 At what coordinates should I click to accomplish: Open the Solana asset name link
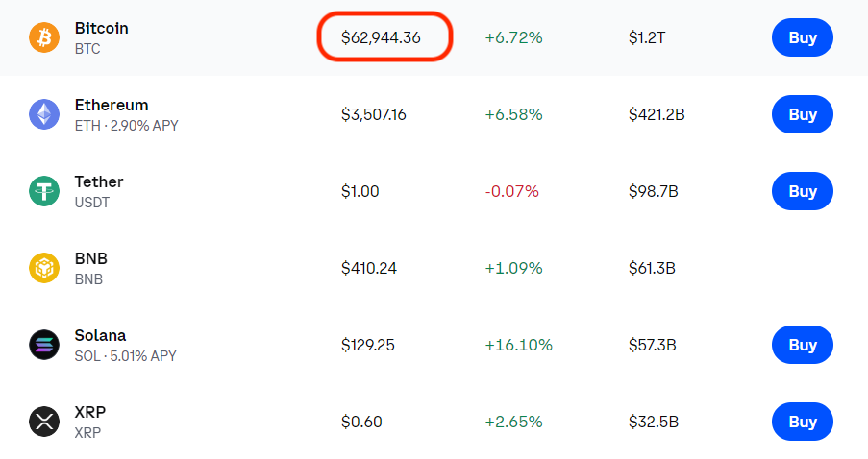coord(100,336)
